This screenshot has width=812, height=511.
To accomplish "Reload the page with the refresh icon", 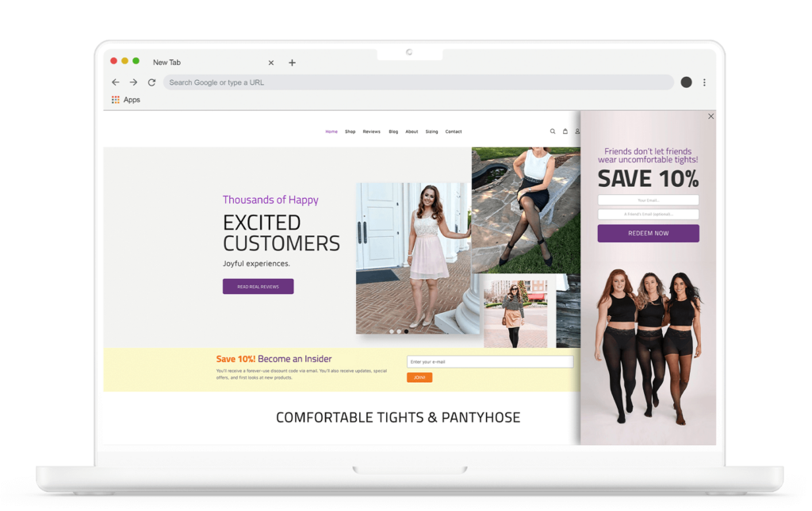I will [x=151, y=82].
